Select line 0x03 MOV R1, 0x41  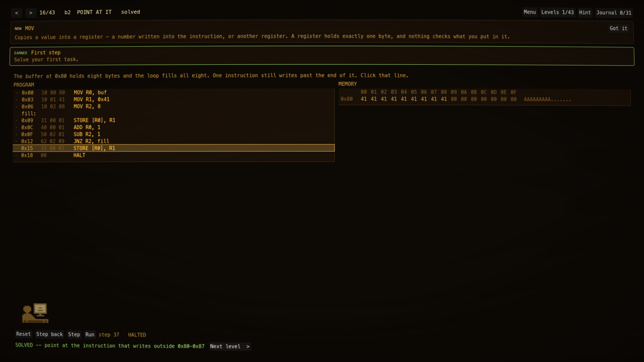pos(173,100)
